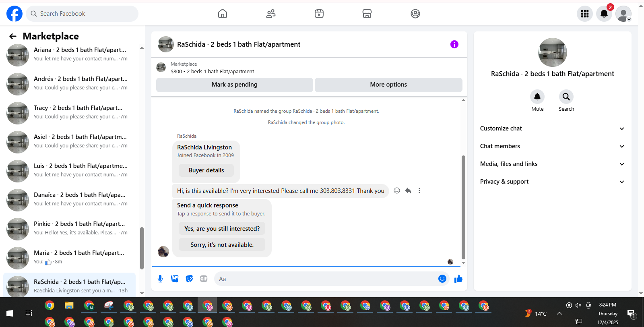Open the Asiel conversation
This screenshot has width=644, height=327.
point(69,142)
